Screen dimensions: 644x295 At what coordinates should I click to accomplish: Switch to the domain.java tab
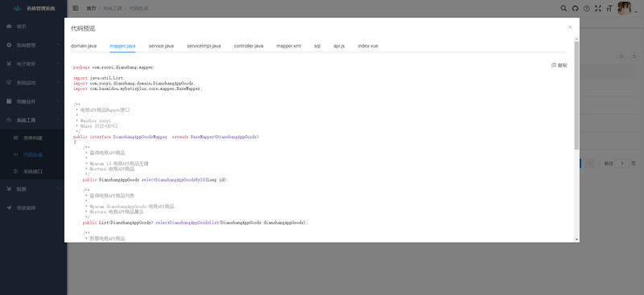click(84, 46)
